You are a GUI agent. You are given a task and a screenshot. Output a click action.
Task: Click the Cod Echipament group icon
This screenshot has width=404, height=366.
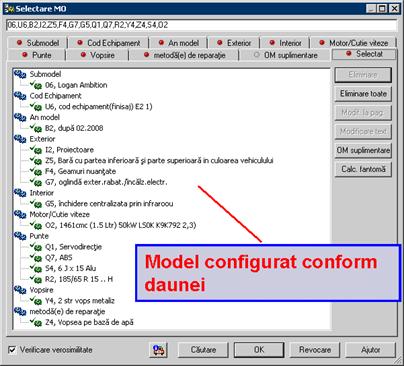[20, 96]
